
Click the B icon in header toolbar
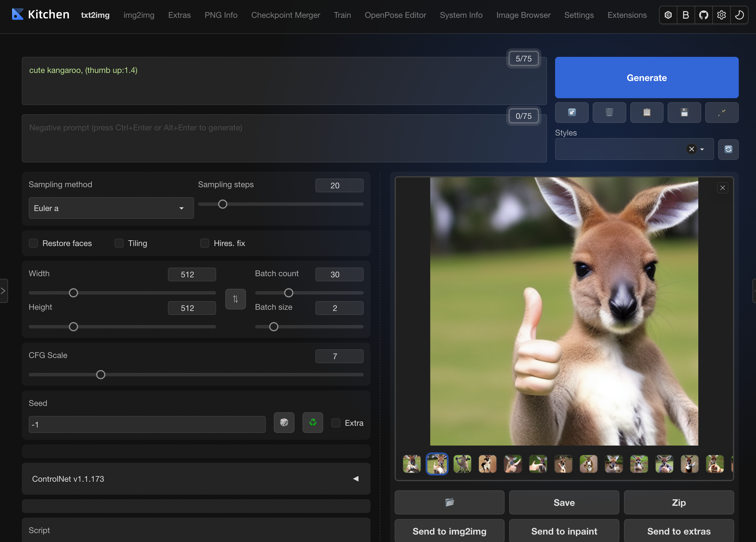[x=686, y=15]
